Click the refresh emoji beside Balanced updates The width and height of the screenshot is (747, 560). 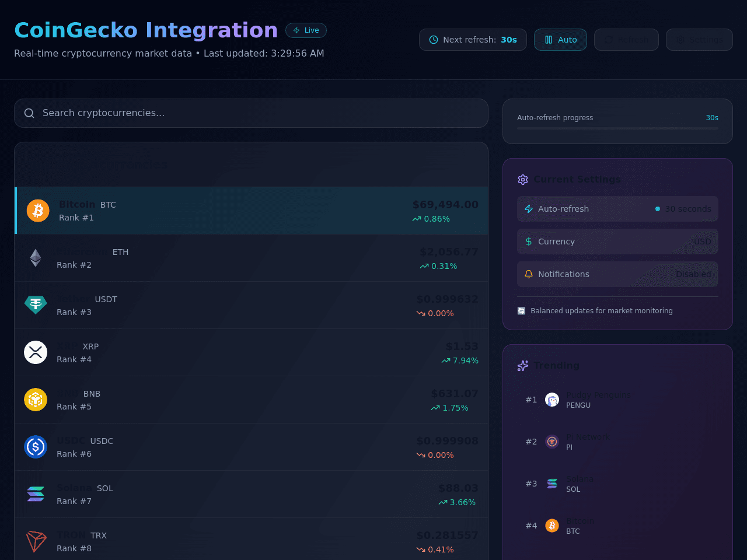coord(522,311)
